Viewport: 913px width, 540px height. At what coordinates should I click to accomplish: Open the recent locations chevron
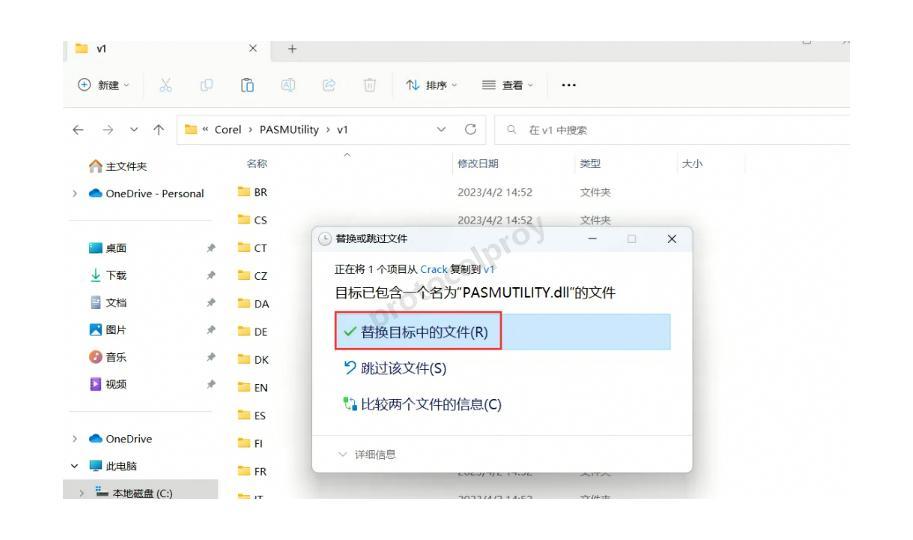(134, 129)
